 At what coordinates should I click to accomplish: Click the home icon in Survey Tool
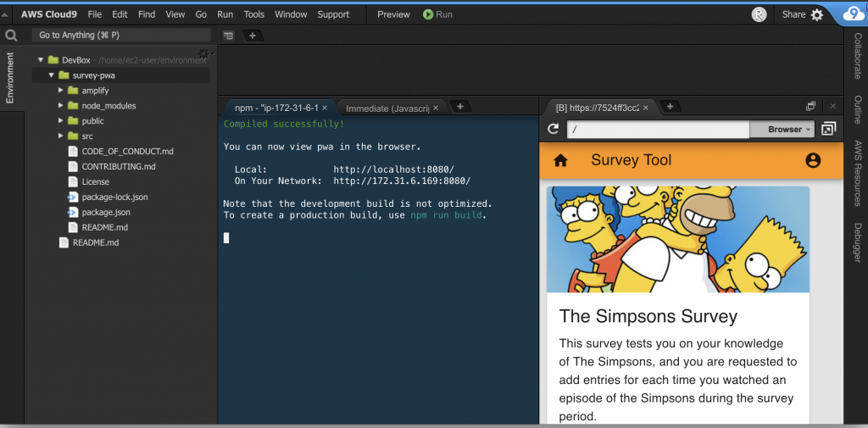click(560, 160)
